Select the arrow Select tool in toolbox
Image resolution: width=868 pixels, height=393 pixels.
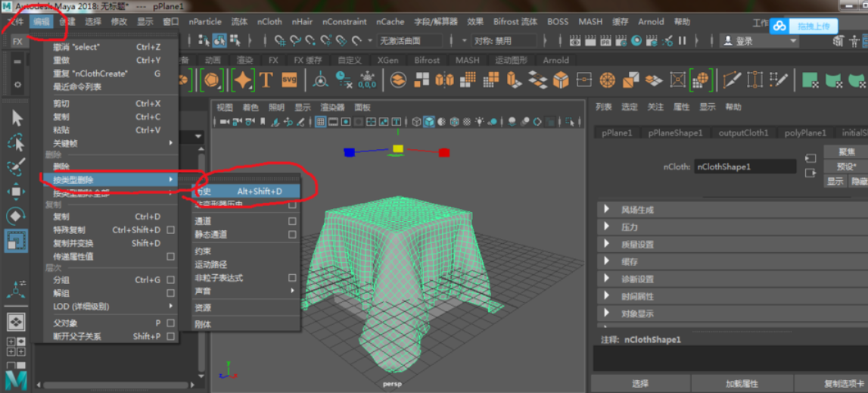click(x=17, y=118)
